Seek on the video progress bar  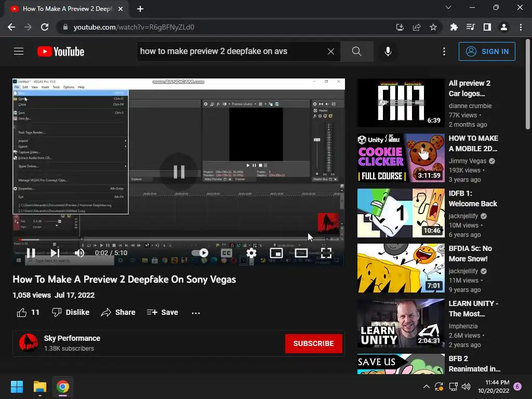[x=179, y=240]
